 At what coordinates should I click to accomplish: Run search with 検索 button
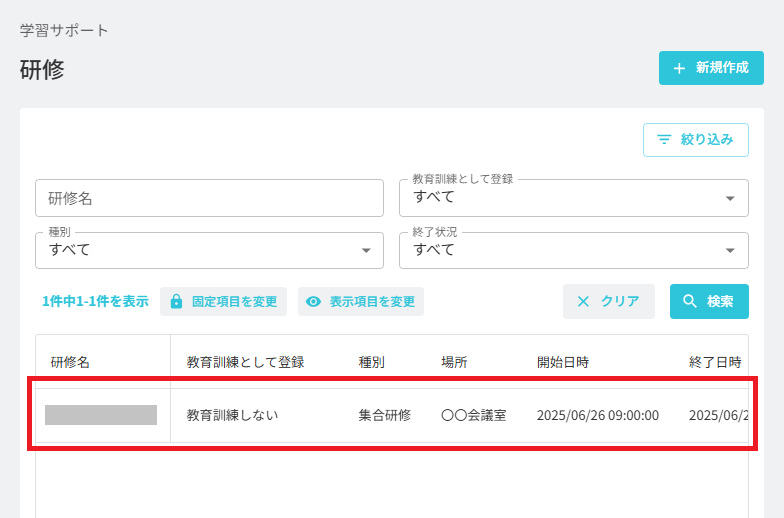(x=709, y=302)
